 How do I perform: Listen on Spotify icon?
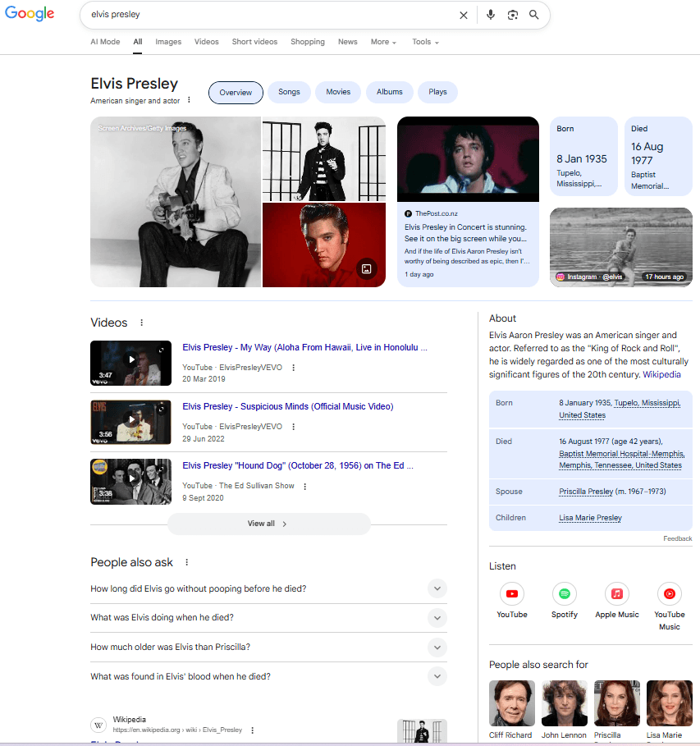[565, 593]
